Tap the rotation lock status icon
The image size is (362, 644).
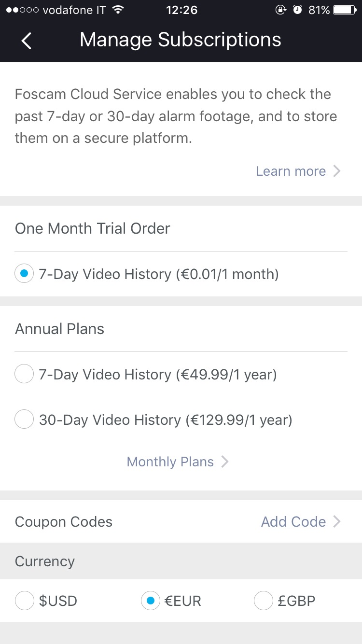[x=280, y=10]
